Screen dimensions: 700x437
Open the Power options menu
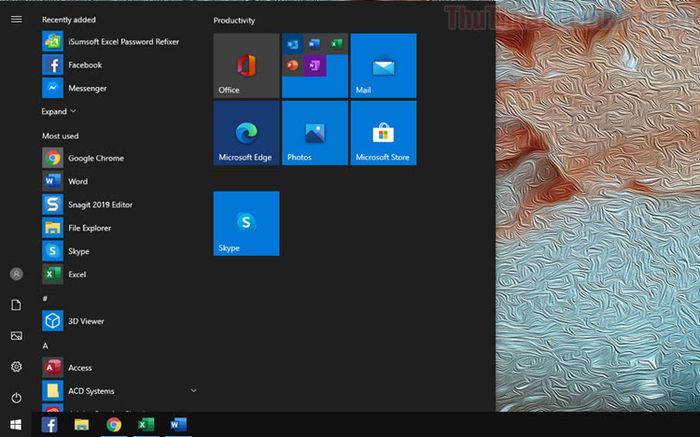click(x=16, y=397)
